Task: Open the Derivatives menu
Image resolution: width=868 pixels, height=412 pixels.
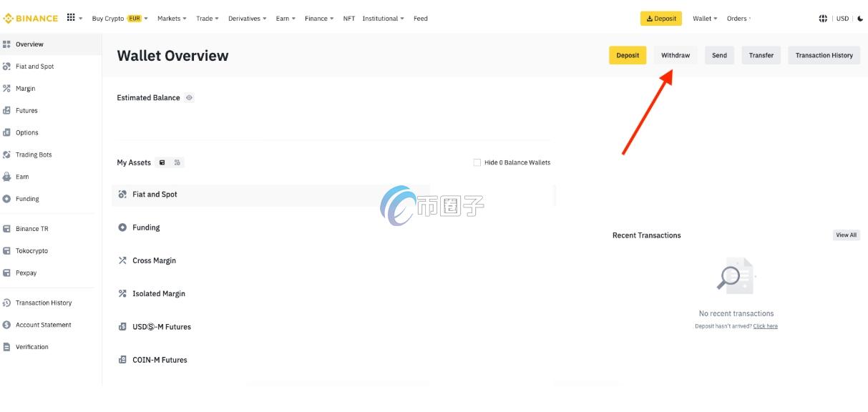Action: [247, 19]
